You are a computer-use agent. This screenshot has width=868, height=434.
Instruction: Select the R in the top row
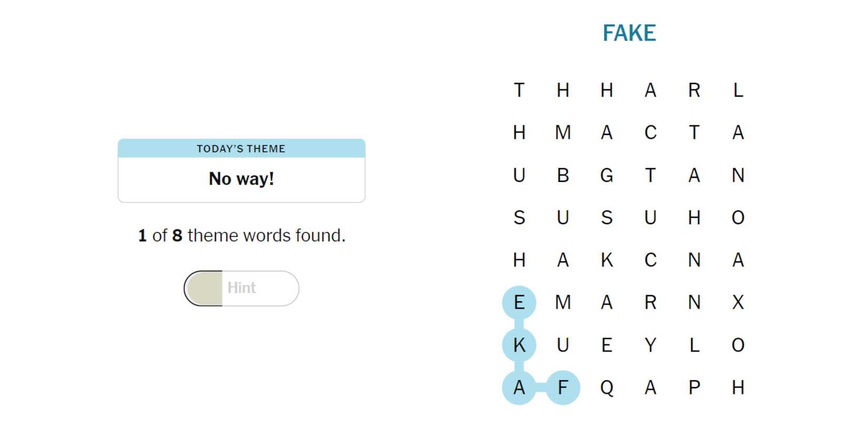694,90
